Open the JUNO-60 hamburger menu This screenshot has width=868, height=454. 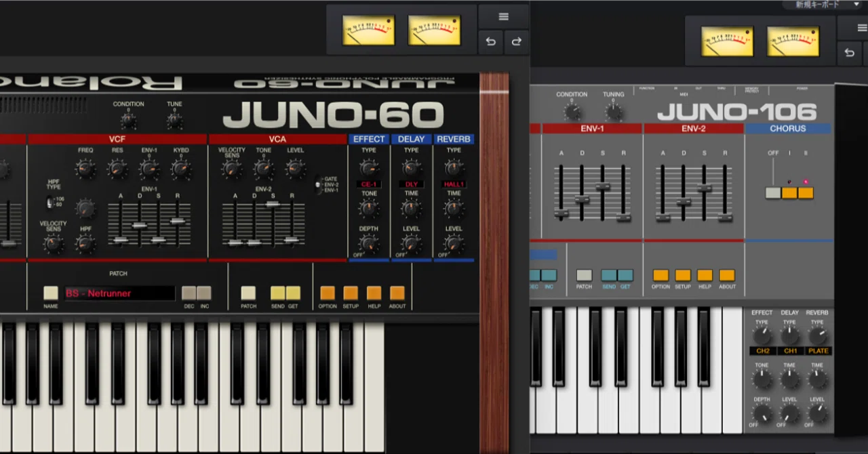click(x=503, y=17)
